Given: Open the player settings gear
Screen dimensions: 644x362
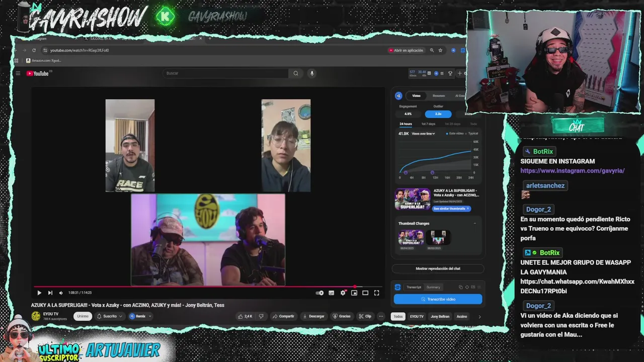Looking at the screenshot, I should pos(343,293).
